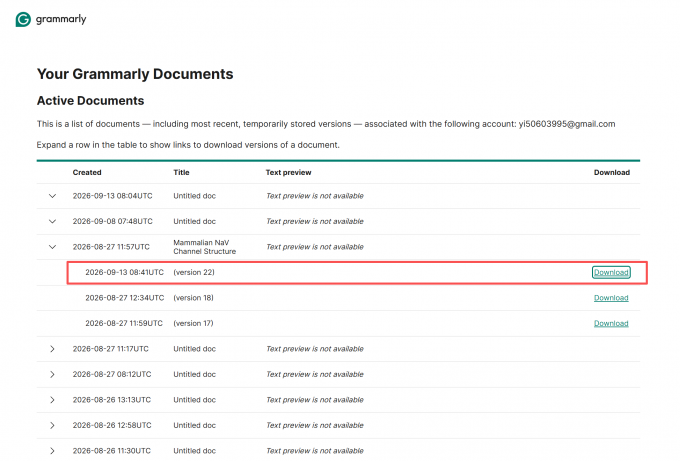Click the Created column header
680x461 pixels.
(x=87, y=173)
